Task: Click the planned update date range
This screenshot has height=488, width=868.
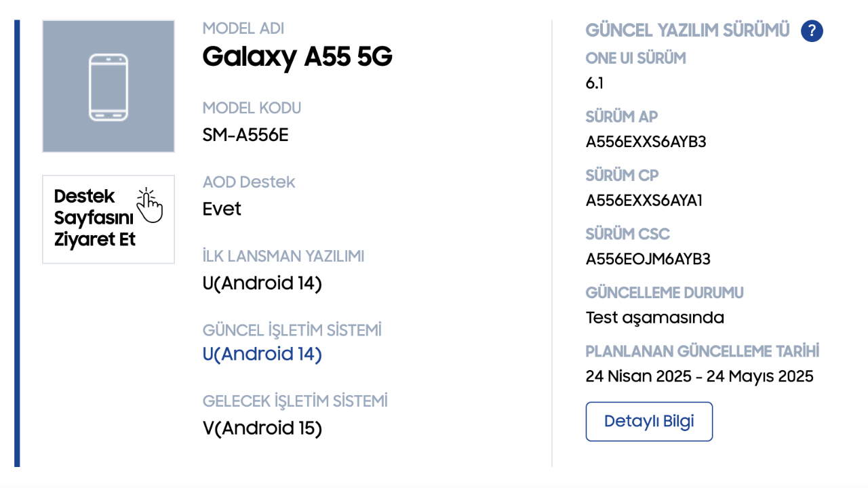Action: click(700, 376)
